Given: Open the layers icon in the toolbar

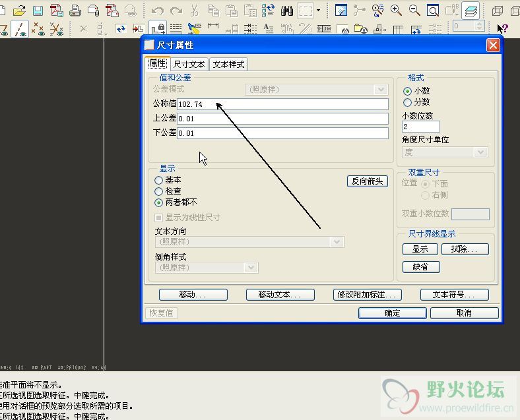Looking at the screenshot, I should [471, 11].
